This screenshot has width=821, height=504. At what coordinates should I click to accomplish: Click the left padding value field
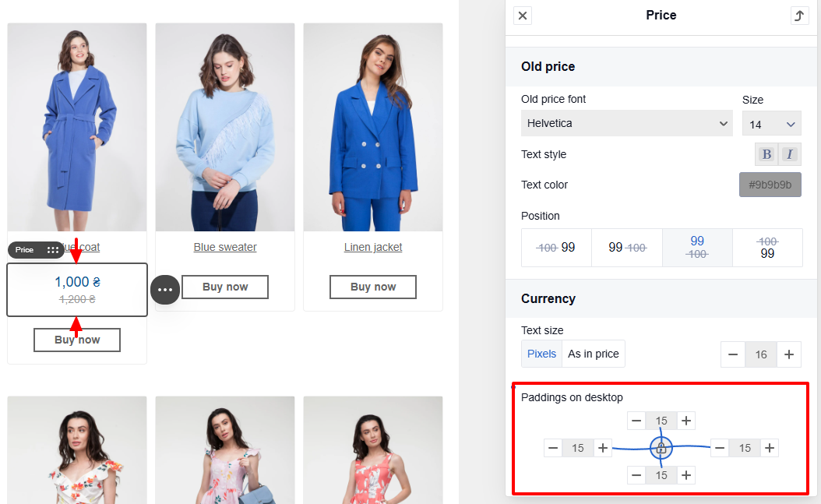(x=577, y=448)
